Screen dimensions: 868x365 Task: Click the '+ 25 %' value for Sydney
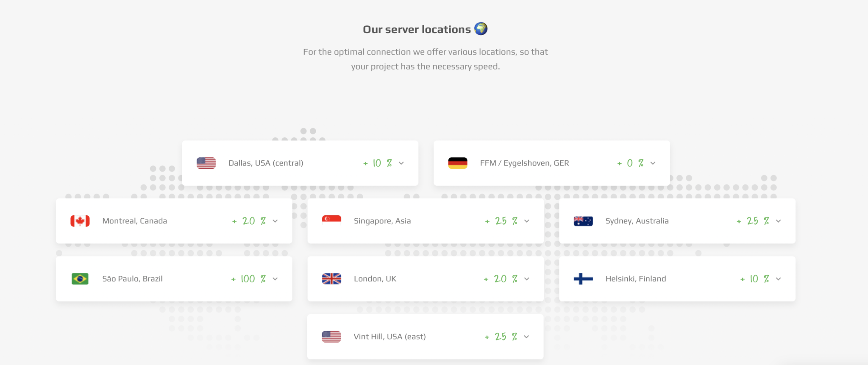[x=753, y=221]
